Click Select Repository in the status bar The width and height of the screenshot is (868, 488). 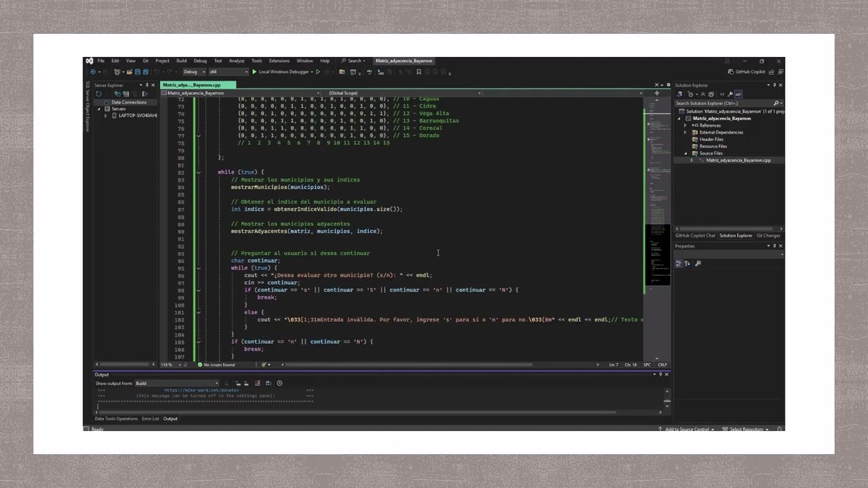point(747,429)
